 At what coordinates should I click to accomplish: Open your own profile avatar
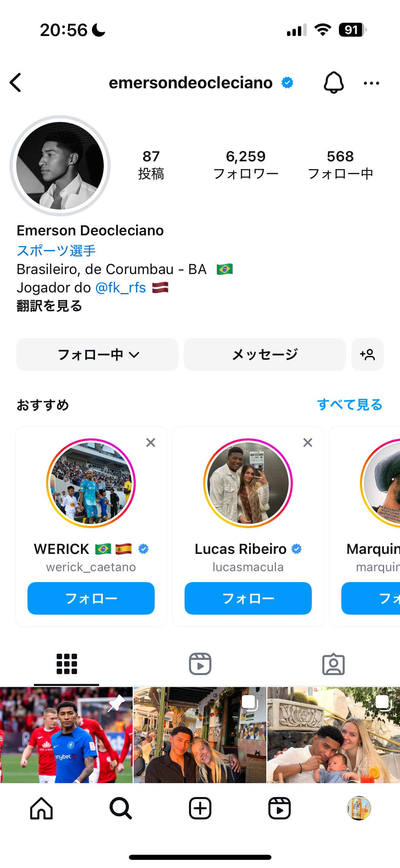tap(359, 808)
